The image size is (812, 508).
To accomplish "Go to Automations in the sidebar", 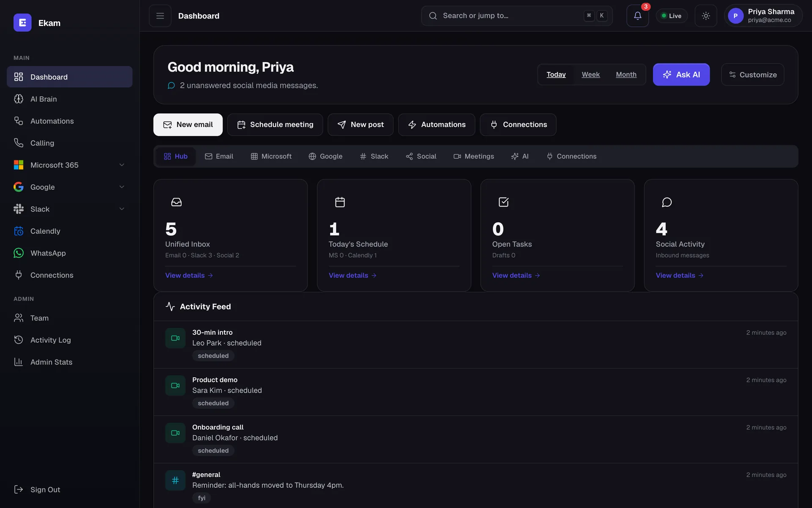I will coord(69,121).
